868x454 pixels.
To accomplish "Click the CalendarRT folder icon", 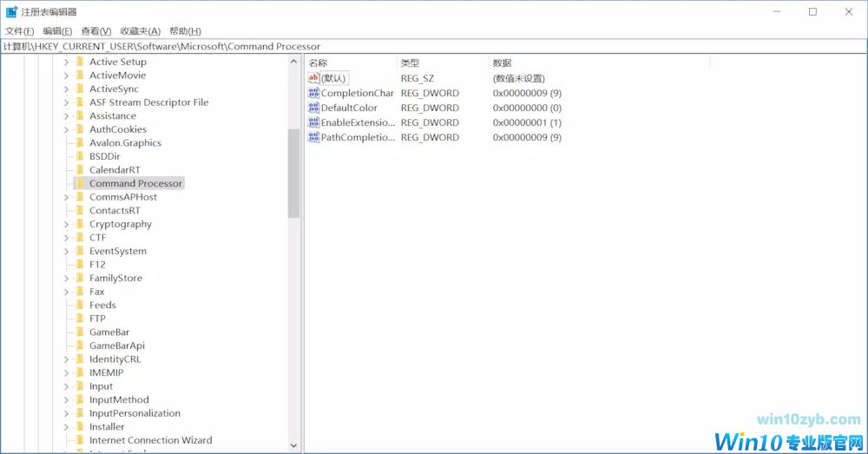I will tap(80, 169).
